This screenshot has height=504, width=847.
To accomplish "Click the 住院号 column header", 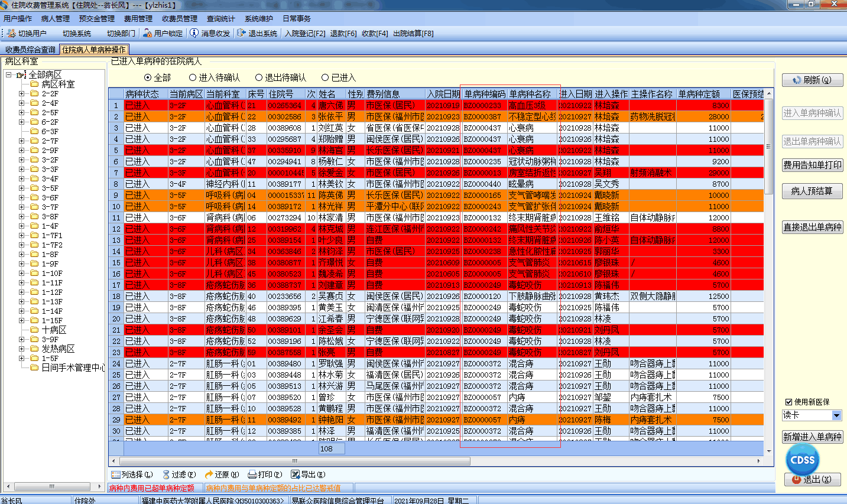I will click(286, 94).
